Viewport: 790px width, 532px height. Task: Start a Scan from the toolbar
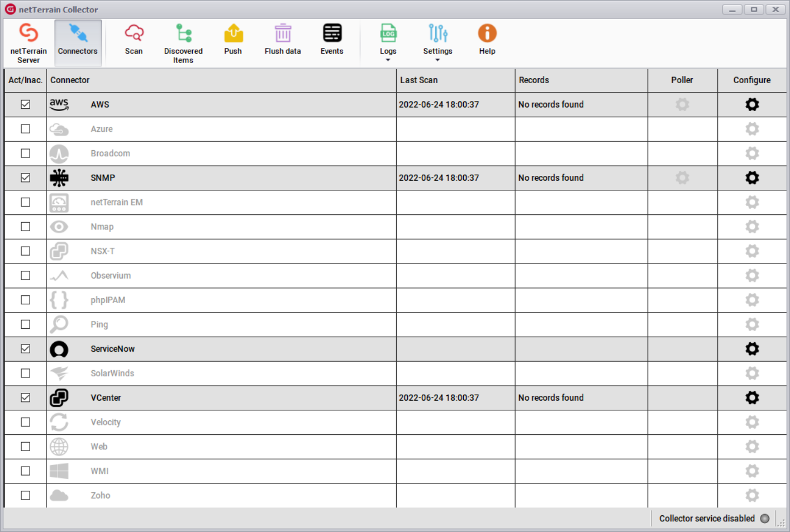pos(134,33)
